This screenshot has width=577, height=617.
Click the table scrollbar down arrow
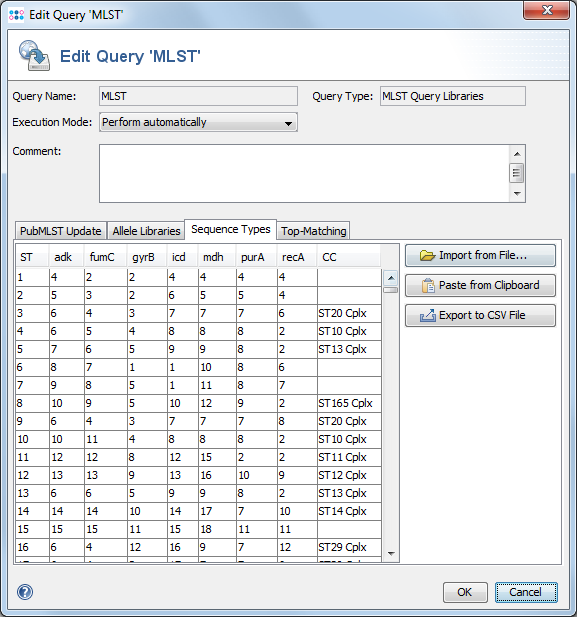(391, 554)
